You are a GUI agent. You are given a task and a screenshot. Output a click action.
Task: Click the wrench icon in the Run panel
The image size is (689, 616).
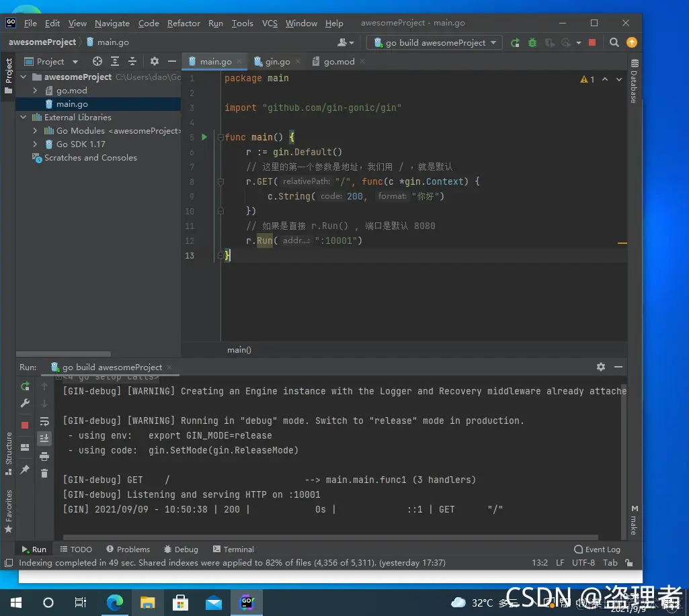click(x=25, y=403)
